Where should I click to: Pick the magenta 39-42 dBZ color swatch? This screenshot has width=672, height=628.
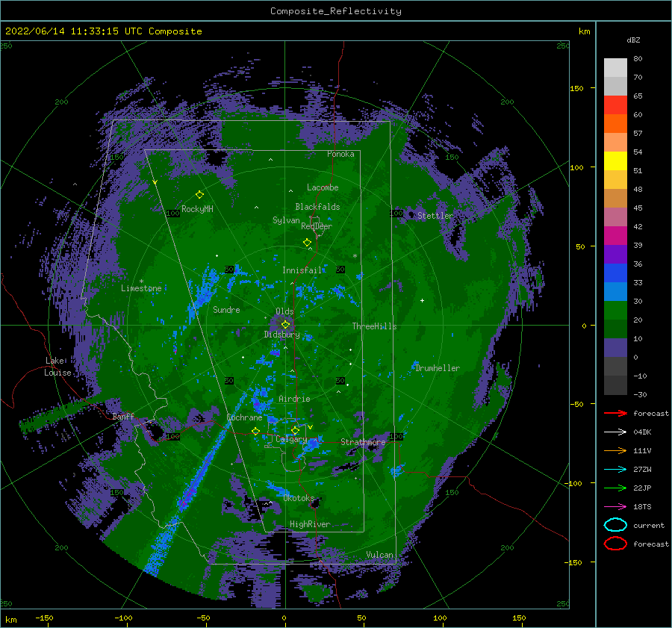(615, 235)
